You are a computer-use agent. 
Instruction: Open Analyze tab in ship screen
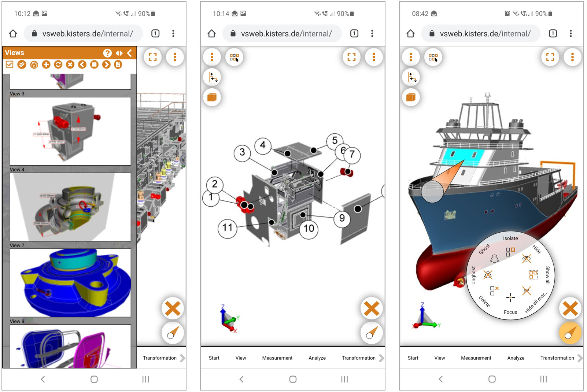point(516,358)
